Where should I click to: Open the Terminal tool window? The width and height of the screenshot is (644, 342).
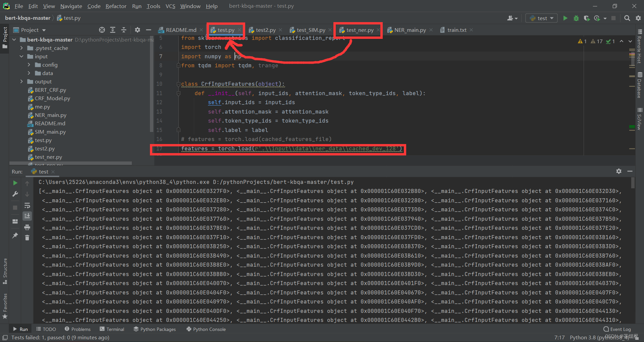(112, 329)
